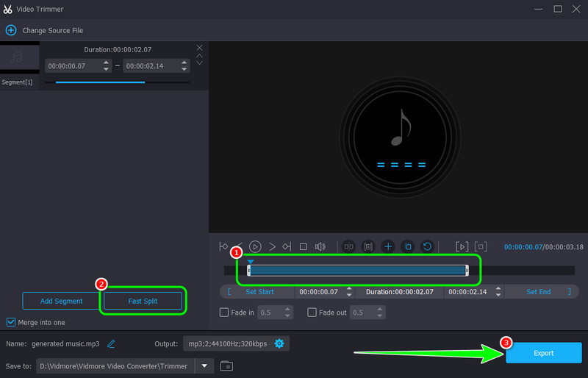This screenshot has width=588, height=378.
Task: Click the Set Start button
Action: [x=259, y=292]
